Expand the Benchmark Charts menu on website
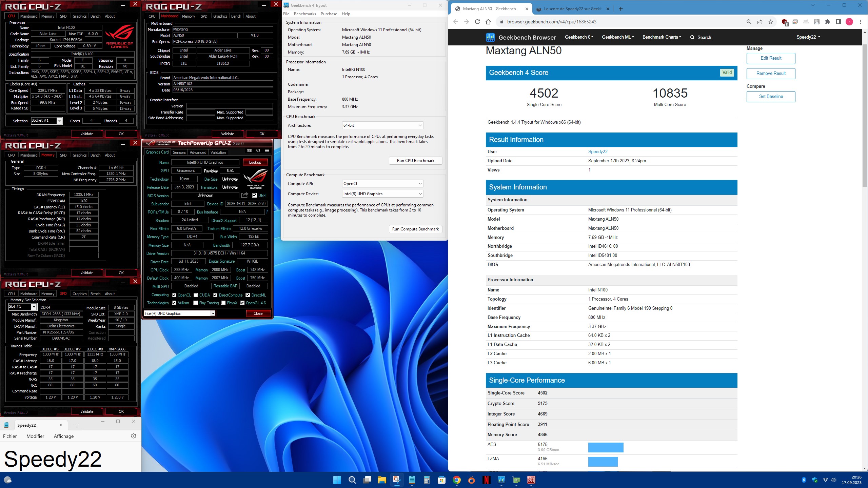 662,37
